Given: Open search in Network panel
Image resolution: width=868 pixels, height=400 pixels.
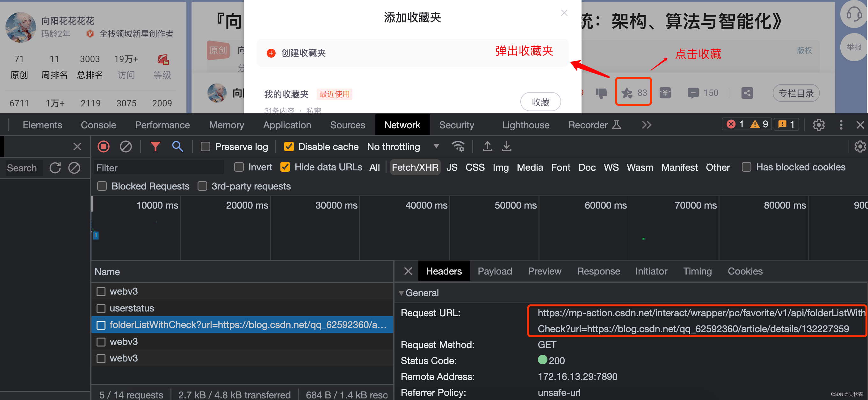Looking at the screenshot, I should click(x=177, y=146).
